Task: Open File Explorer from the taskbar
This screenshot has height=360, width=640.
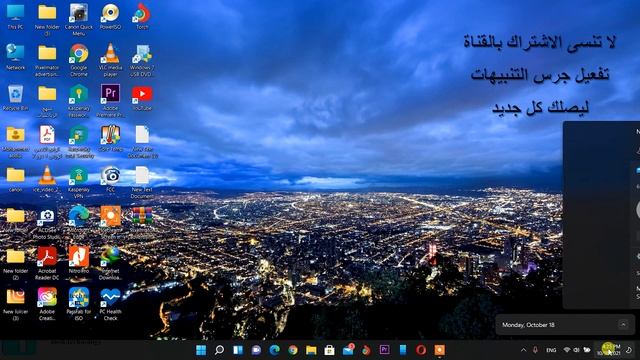Action: (x=311, y=350)
